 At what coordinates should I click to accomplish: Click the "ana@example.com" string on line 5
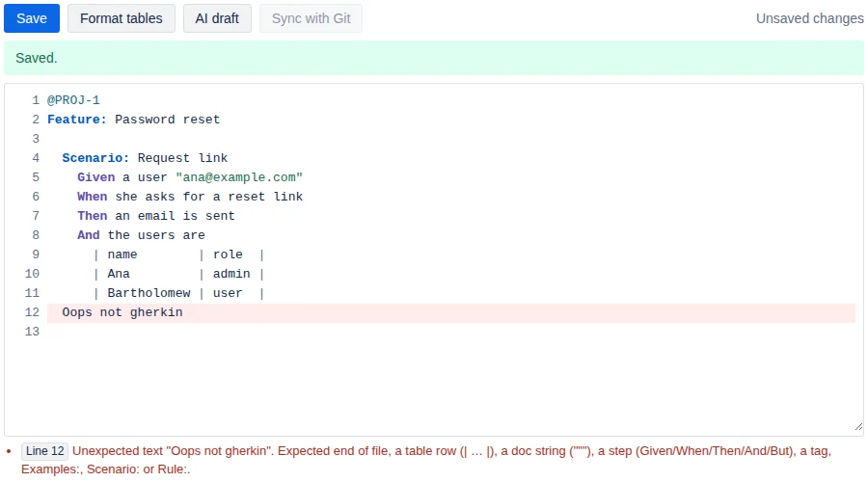click(239, 177)
